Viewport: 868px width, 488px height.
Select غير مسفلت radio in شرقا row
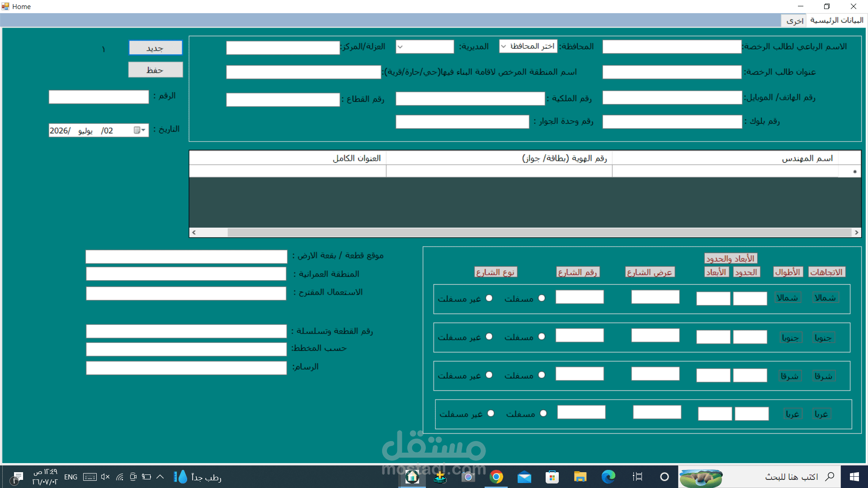pos(489,375)
